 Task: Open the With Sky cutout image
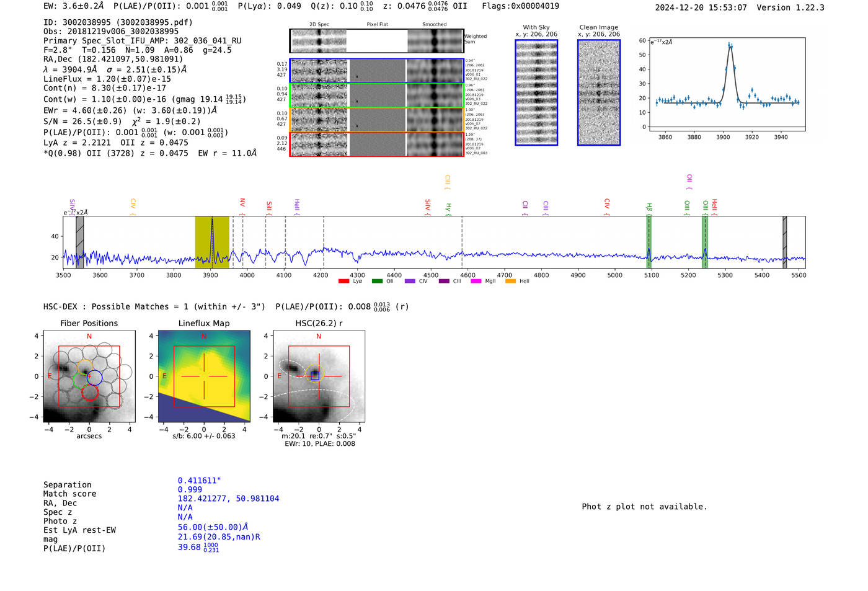536,92
